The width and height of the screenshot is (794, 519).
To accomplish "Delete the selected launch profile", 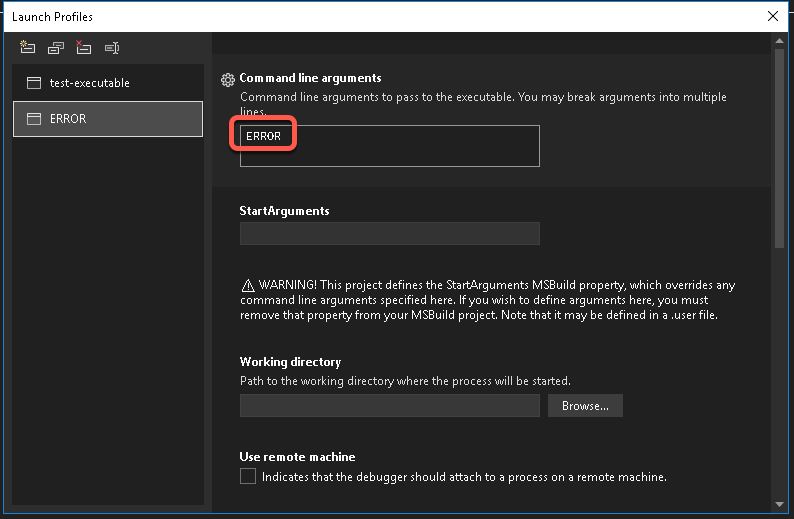I will point(84,48).
